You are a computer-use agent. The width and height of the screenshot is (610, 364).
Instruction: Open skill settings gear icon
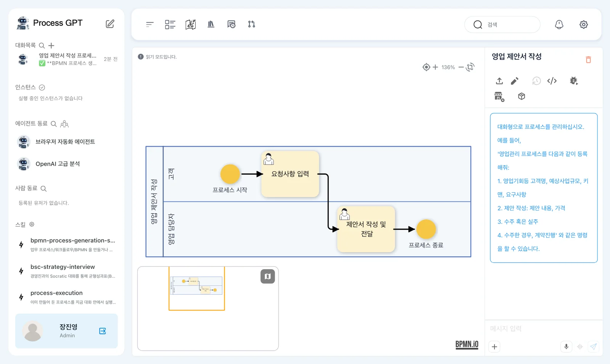pos(32,224)
